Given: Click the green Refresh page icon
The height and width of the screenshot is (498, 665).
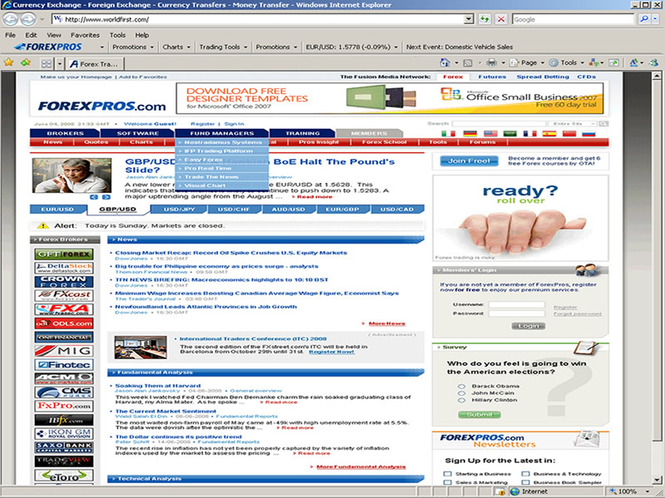Looking at the screenshot, I should (x=484, y=19).
